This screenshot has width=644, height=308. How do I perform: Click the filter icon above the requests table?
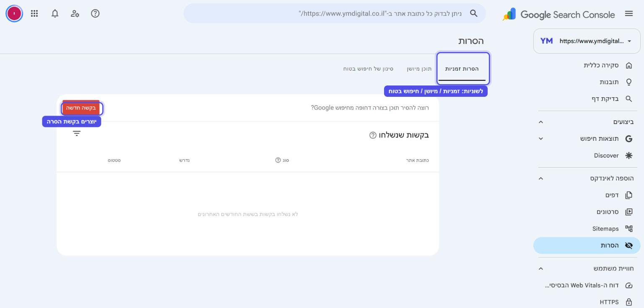[x=77, y=134]
